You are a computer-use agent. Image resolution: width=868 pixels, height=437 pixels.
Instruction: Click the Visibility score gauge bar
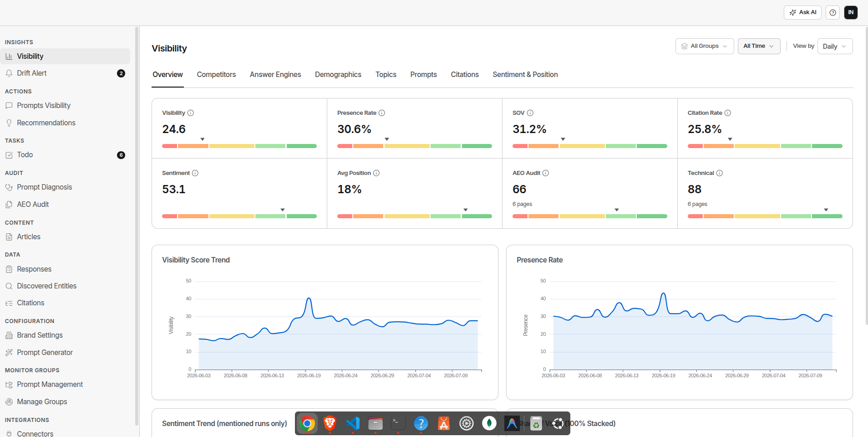tap(239, 146)
